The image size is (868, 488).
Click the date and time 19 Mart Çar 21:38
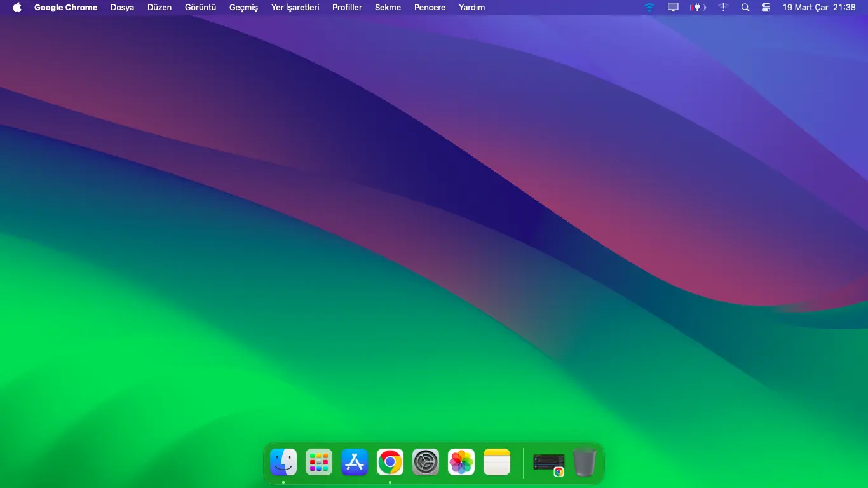(x=819, y=8)
